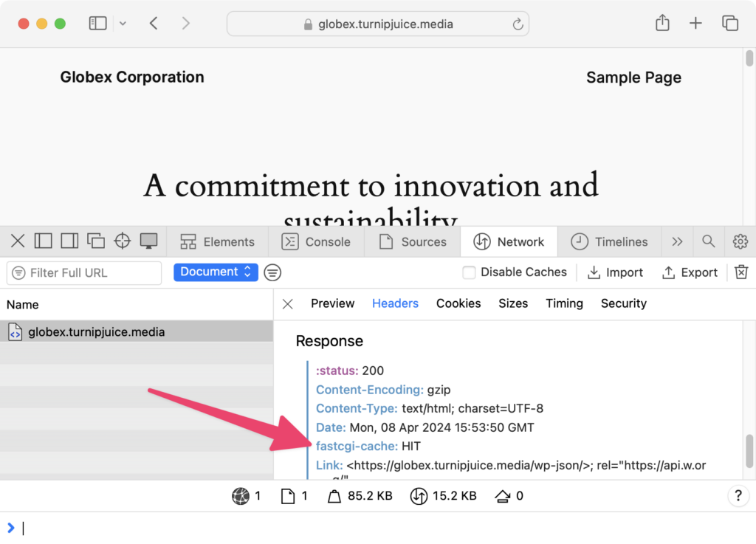Open the Cookies tab of the request

458,303
